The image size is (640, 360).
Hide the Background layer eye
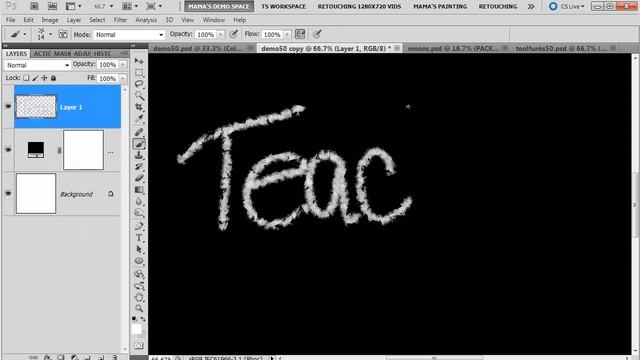8,193
